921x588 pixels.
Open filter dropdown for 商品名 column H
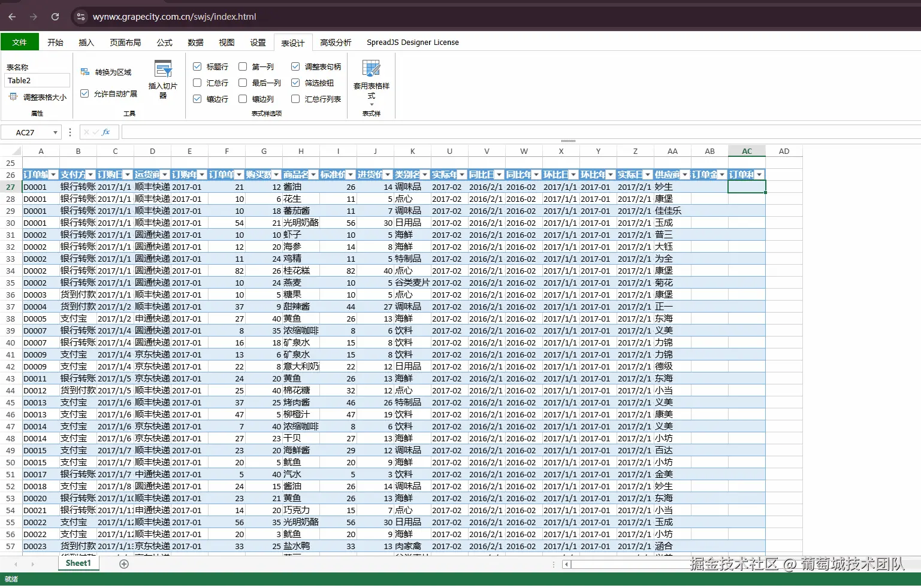(313, 175)
